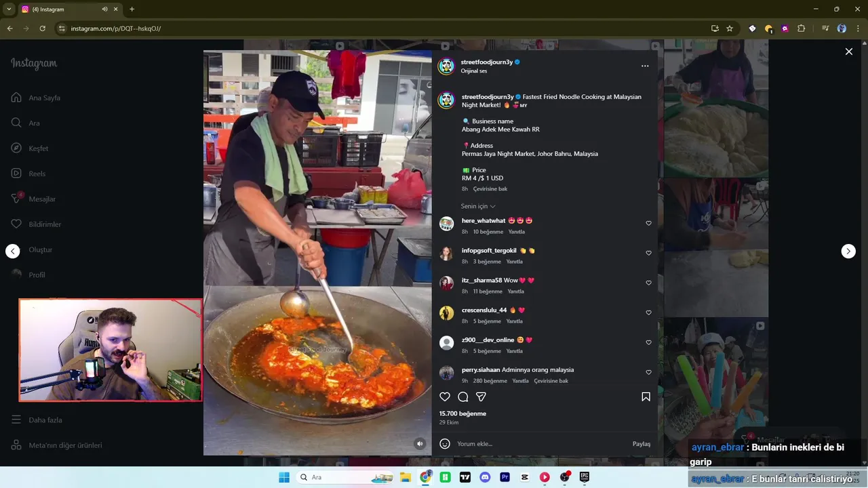Click the Instagram logo

click(x=34, y=64)
